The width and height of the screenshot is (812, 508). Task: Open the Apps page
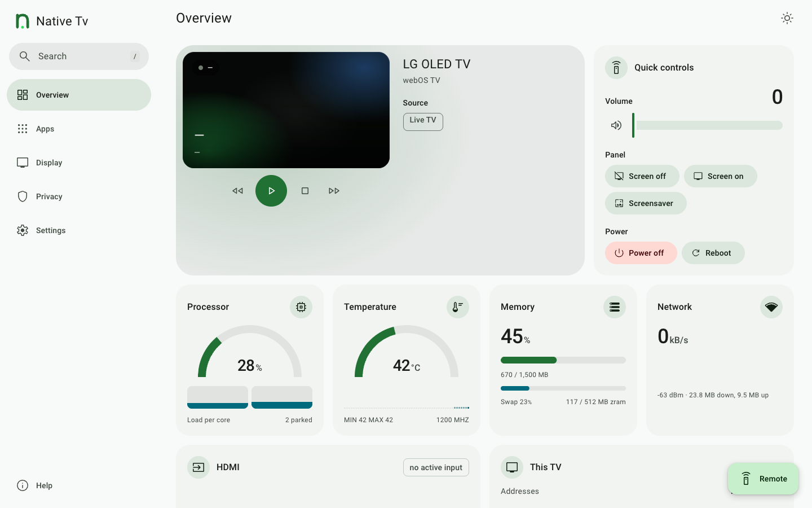(79, 129)
